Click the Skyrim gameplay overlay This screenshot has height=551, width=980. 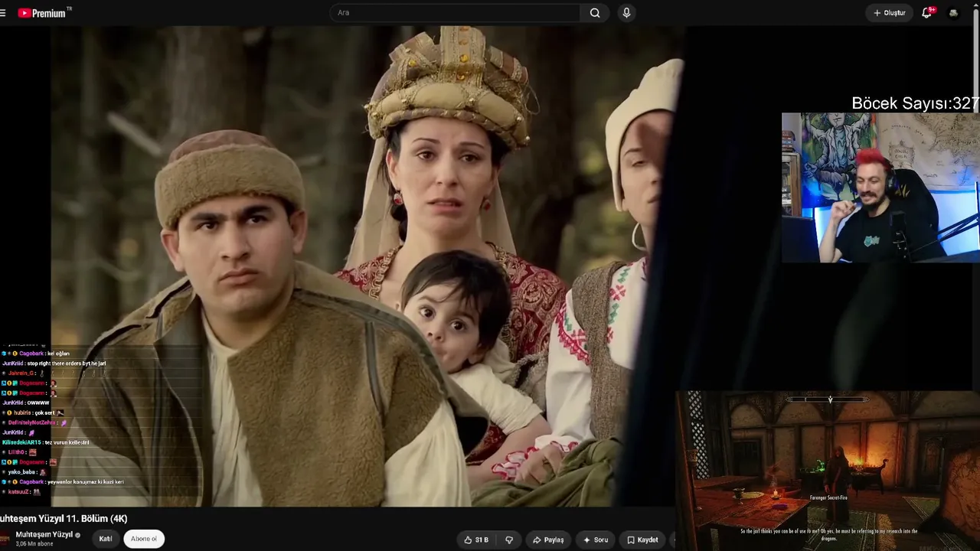(828, 471)
